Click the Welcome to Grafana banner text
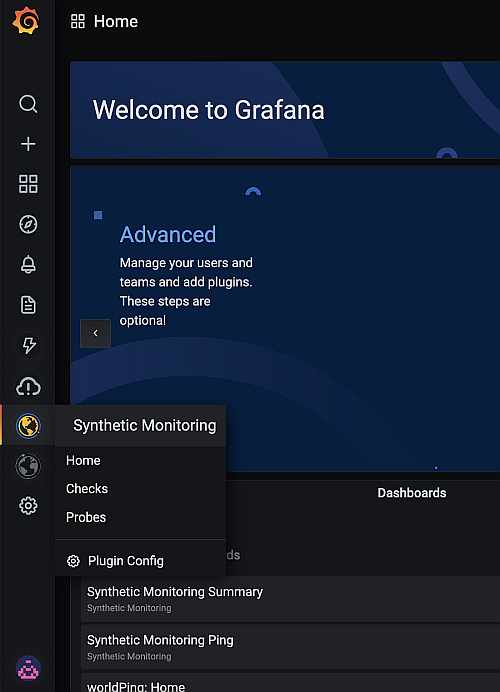The width and height of the screenshot is (500, 692). 208,110
